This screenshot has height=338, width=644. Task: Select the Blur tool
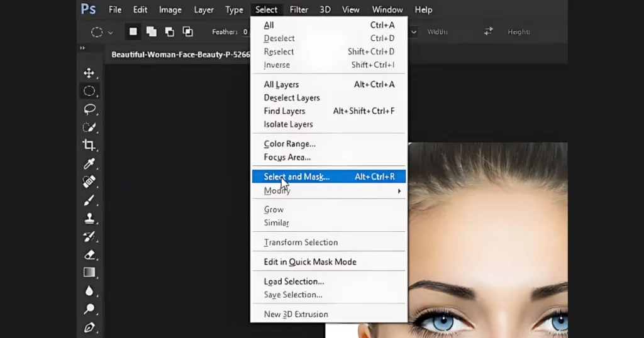click(x=89, y=291)
